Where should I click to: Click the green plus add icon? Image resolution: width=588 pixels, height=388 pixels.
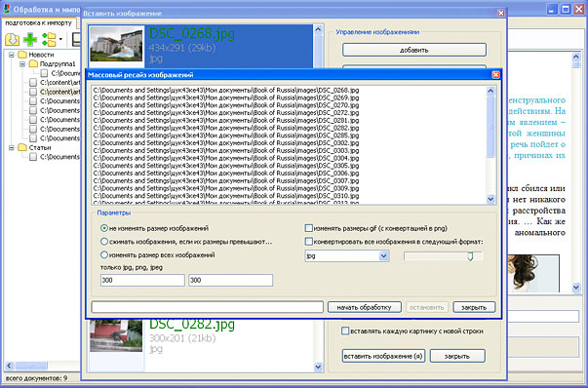(x=30, y=39)
